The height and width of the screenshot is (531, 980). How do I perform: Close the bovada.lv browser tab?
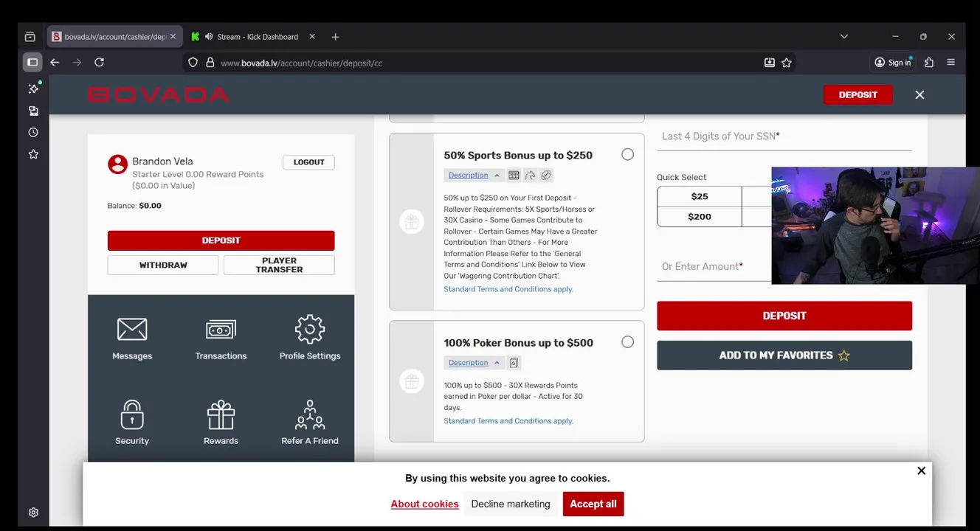pos(173,37)
